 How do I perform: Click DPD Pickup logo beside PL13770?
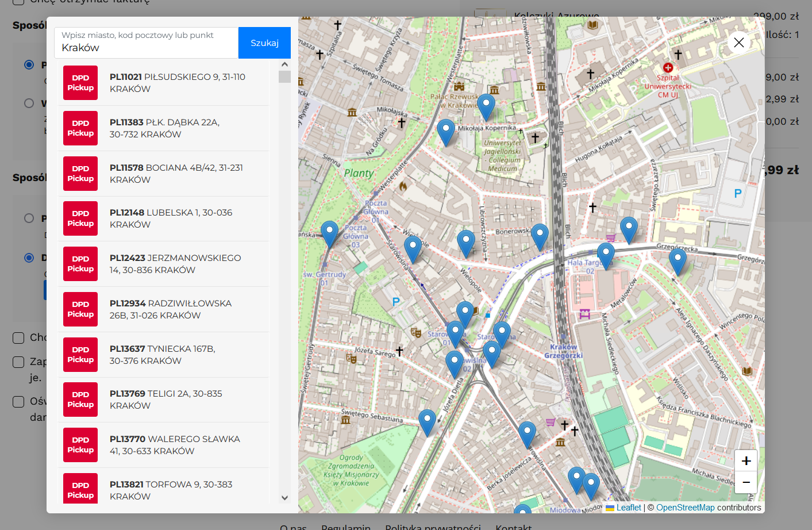[80, 445]
